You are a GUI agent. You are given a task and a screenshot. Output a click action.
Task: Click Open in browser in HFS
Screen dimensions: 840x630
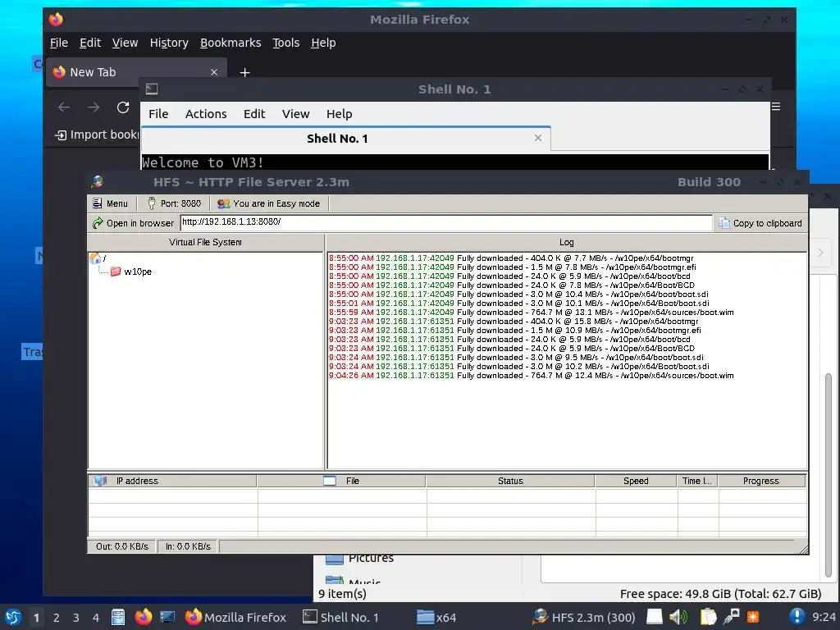pos(133,223)
